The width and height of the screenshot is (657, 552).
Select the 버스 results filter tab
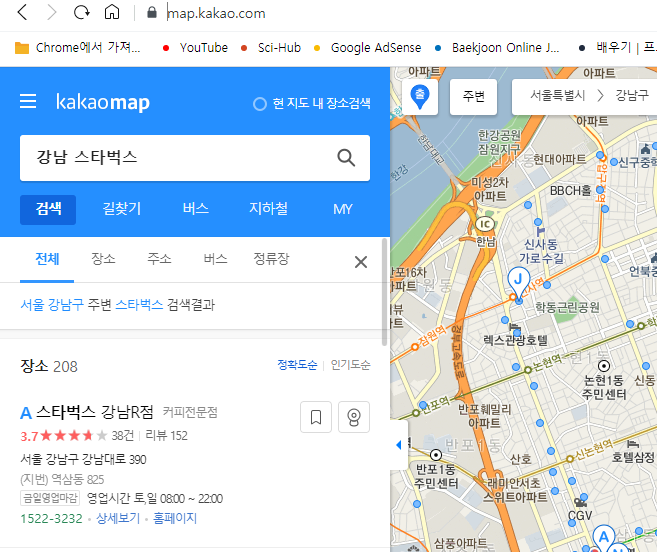pyautogui.click(x=215, y=259)
